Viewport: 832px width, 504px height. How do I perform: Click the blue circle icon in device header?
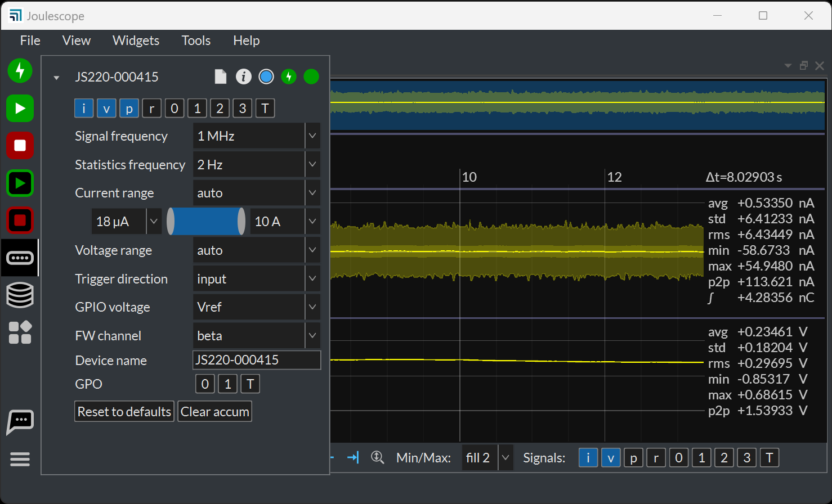266,76
